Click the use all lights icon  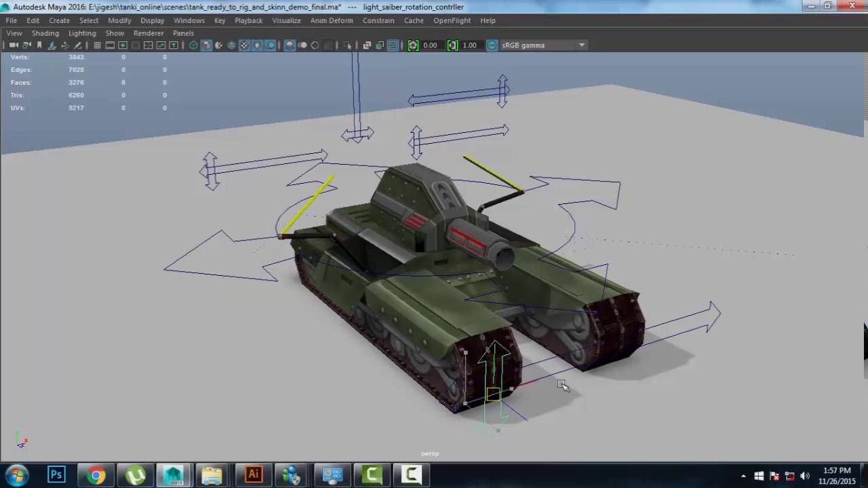pos(258,45)
